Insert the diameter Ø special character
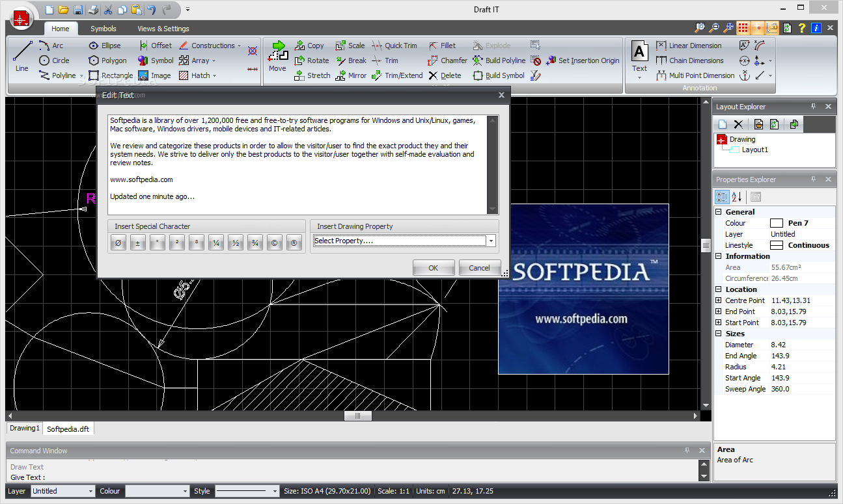843x504 pixels. click(118, 243)
